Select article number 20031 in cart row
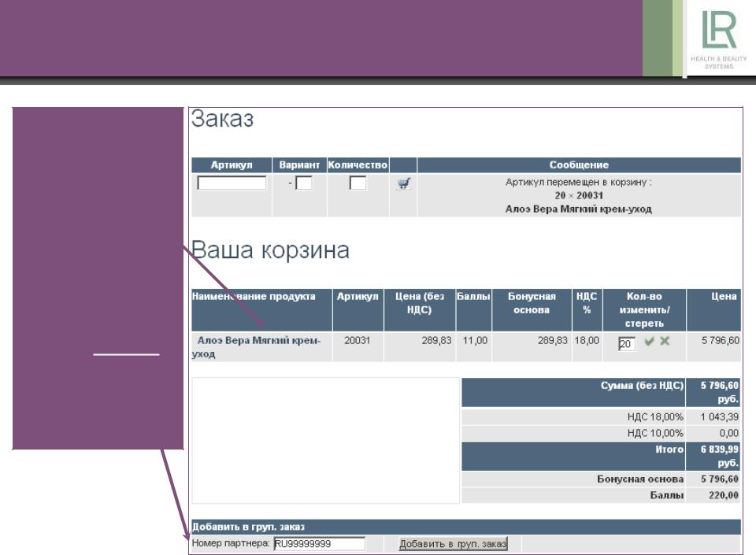This screenshot has height=555, width=756. point(358,341)
